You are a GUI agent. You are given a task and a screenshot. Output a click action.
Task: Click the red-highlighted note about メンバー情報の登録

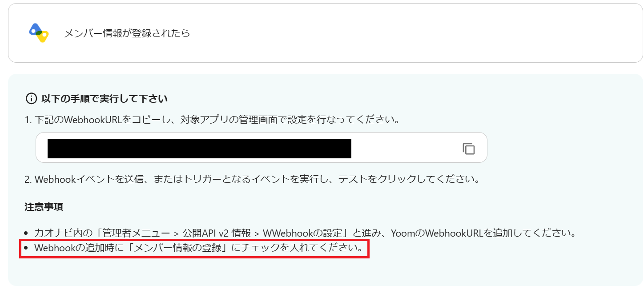(x=194, y=248)
